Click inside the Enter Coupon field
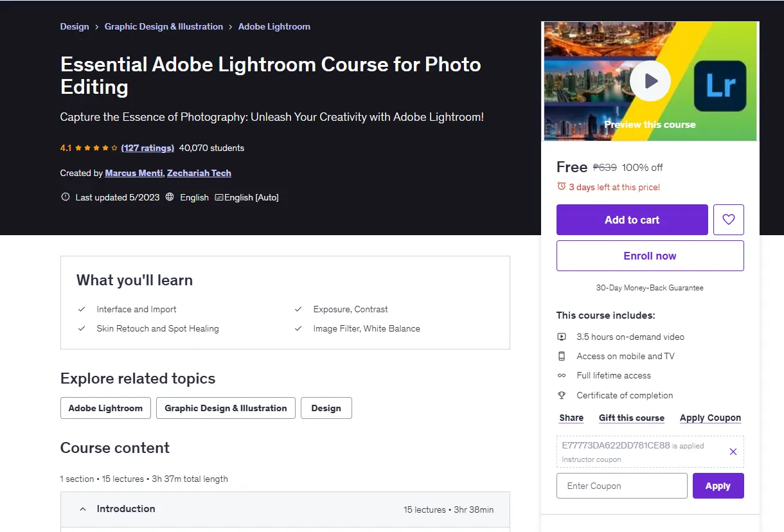This screenshot has width=784, height=532. pyautogui.click(x=622, y=486)
